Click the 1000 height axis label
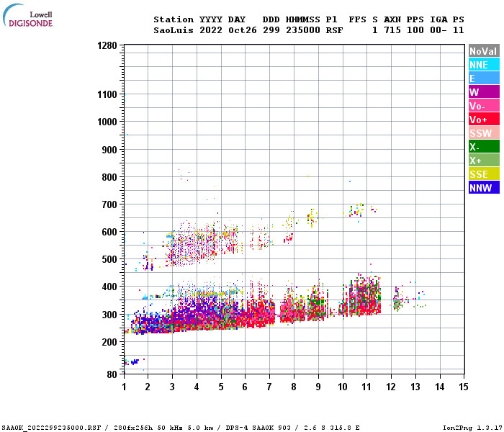The width and height of the screenshot is (504, 432). tap(107, 122)
